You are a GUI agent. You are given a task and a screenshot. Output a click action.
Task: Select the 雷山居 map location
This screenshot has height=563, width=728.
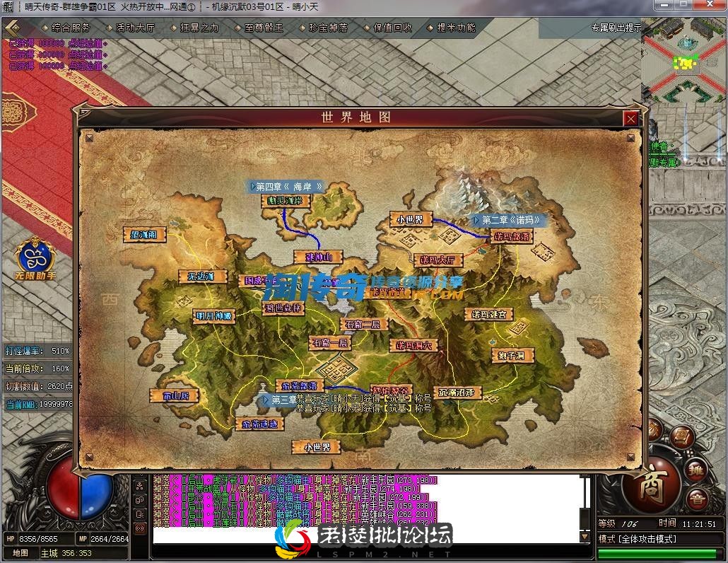[175, 396]
